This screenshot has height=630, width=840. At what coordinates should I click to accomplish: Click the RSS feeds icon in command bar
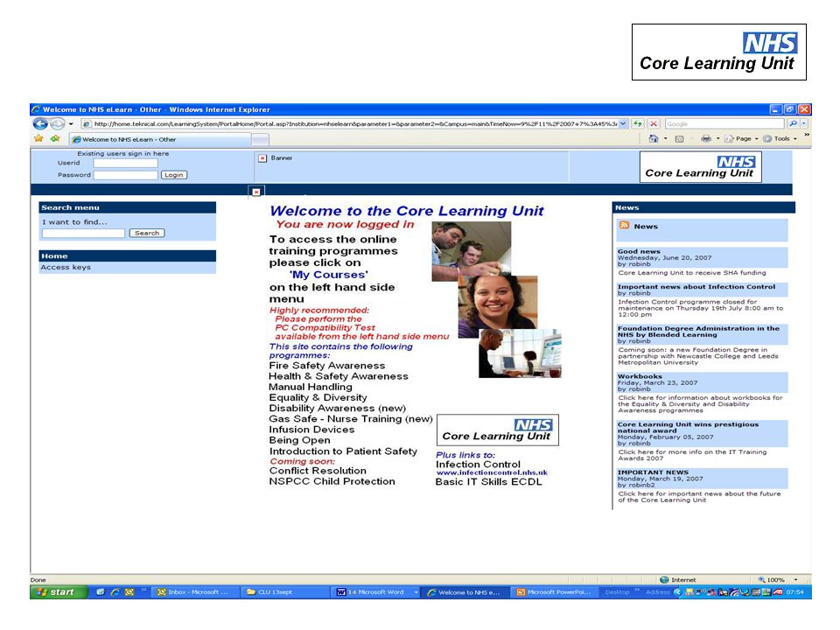pos(679,139)
